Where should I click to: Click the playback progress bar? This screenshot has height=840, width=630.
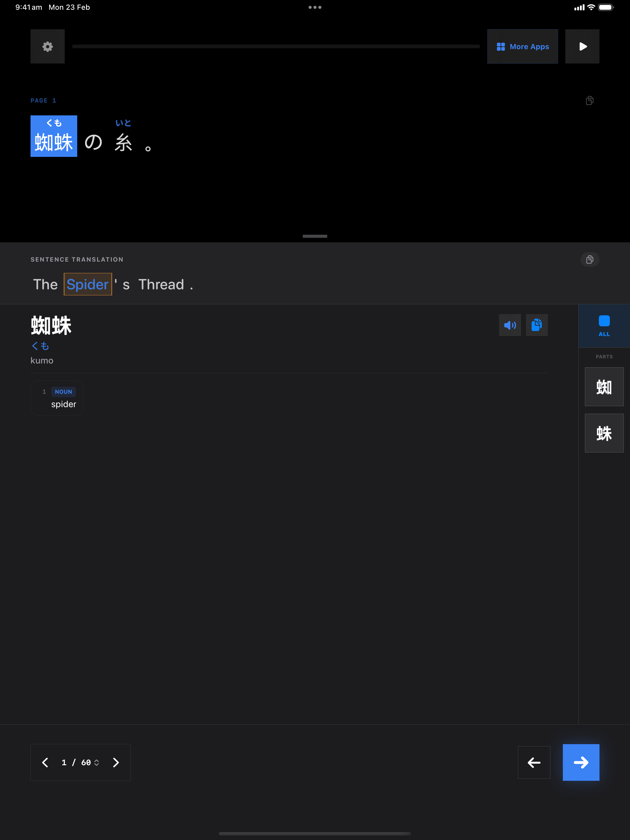click(276, 46)
